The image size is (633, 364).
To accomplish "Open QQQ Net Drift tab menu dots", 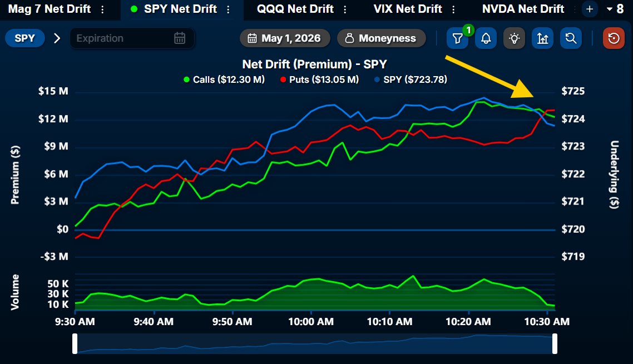I will coord(345,9).
